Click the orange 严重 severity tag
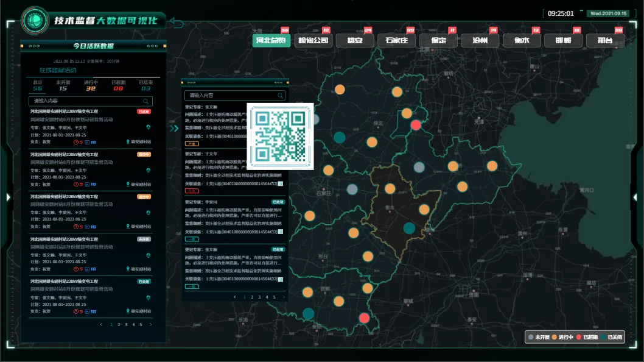The height and width of the screenshot is (362, 644). click(192, 144)
